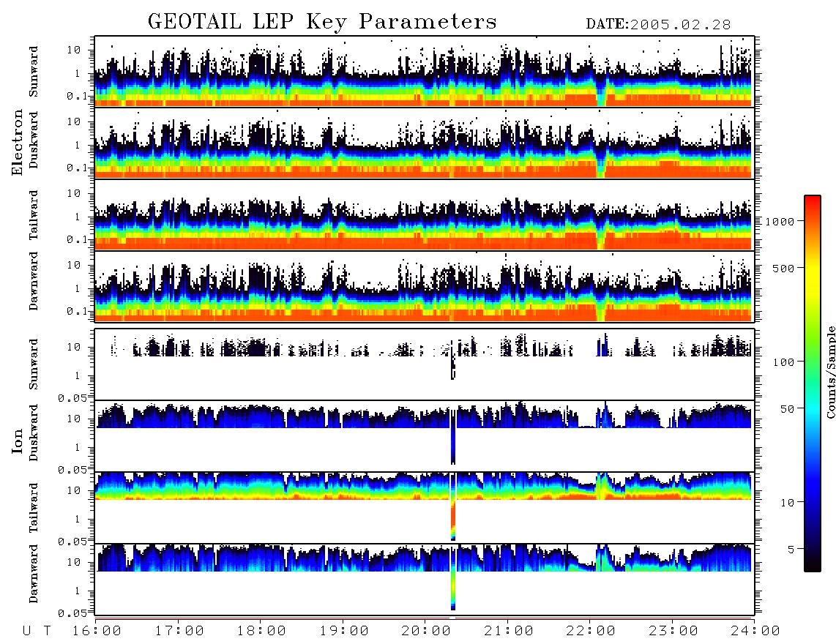This screenshot has height=644, width=836.
Task: Click the 16:00 time axis label
Action: (97, 631)
